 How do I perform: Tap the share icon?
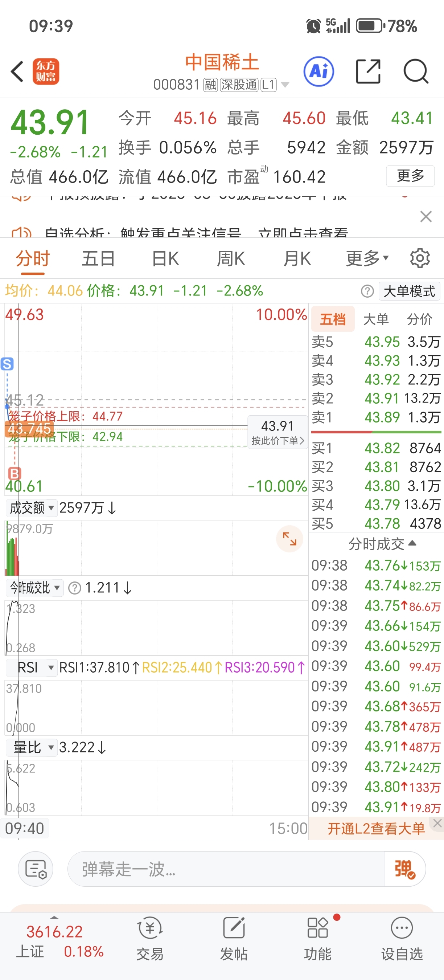tap(368, 71)
